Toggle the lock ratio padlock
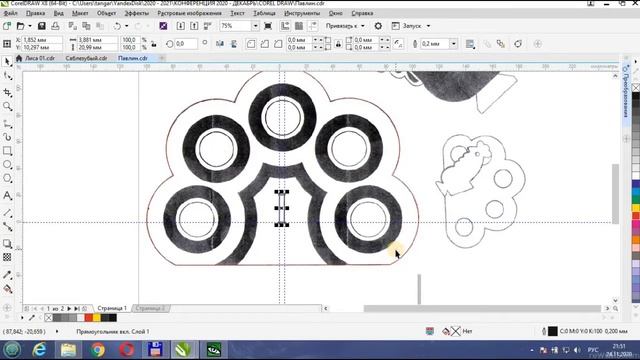Screen dimensions: 640x360 point(154,44)
